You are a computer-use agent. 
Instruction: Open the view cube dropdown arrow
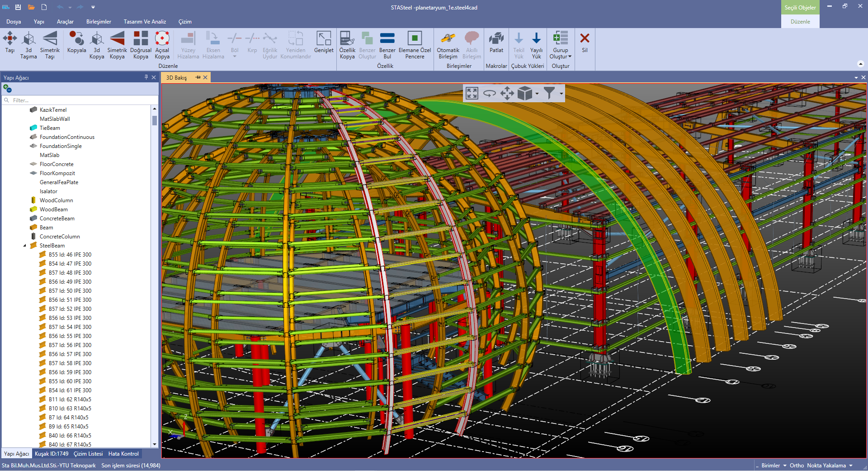tap(537, 94)
